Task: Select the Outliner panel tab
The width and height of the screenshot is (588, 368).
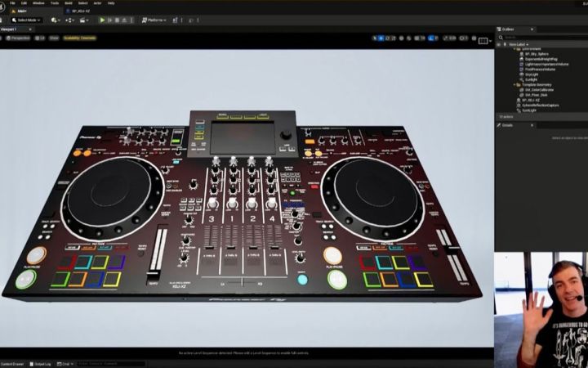Action: (509, 29)
